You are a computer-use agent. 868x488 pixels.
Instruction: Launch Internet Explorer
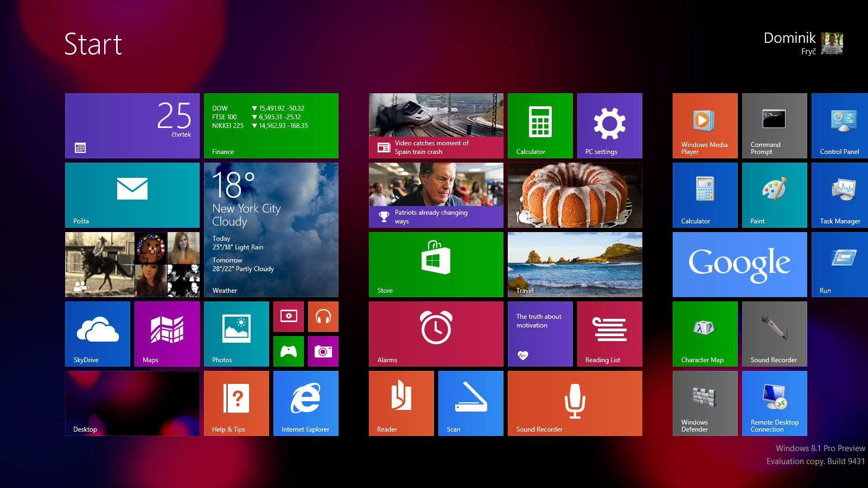click(x=305, y=403)
